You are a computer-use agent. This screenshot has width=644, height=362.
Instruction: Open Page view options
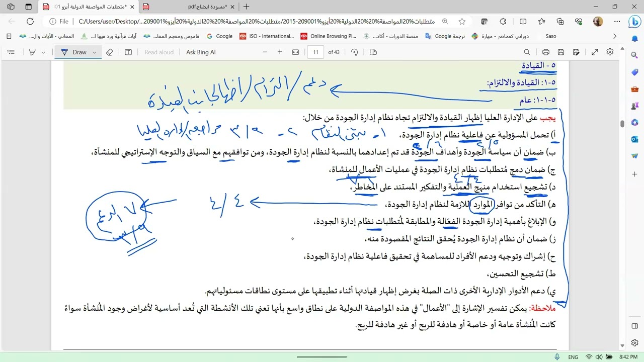pos(373,52)
